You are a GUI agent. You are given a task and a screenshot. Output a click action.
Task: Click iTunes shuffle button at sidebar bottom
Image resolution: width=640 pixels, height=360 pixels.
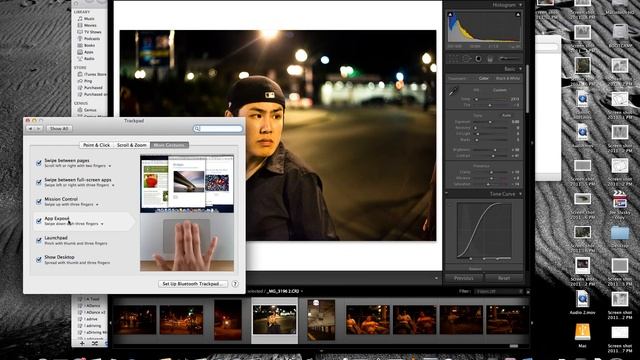(x=95, y=343)
